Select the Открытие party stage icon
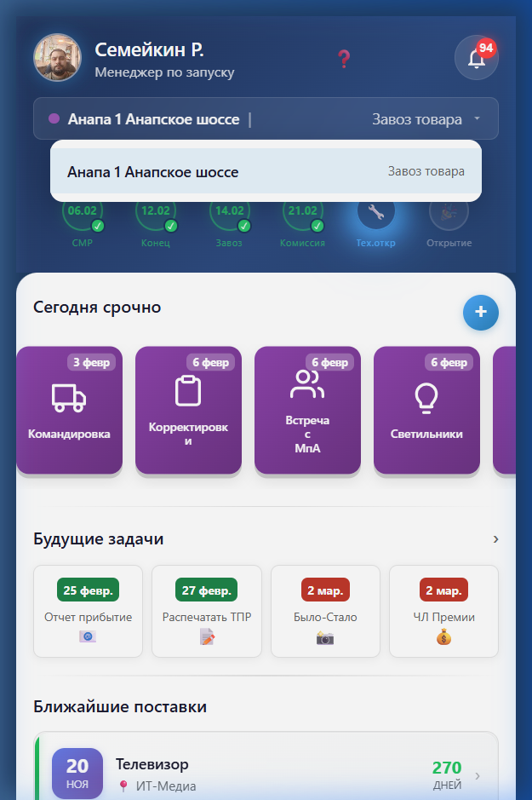532x800 pixels. [x=449, y=213]
